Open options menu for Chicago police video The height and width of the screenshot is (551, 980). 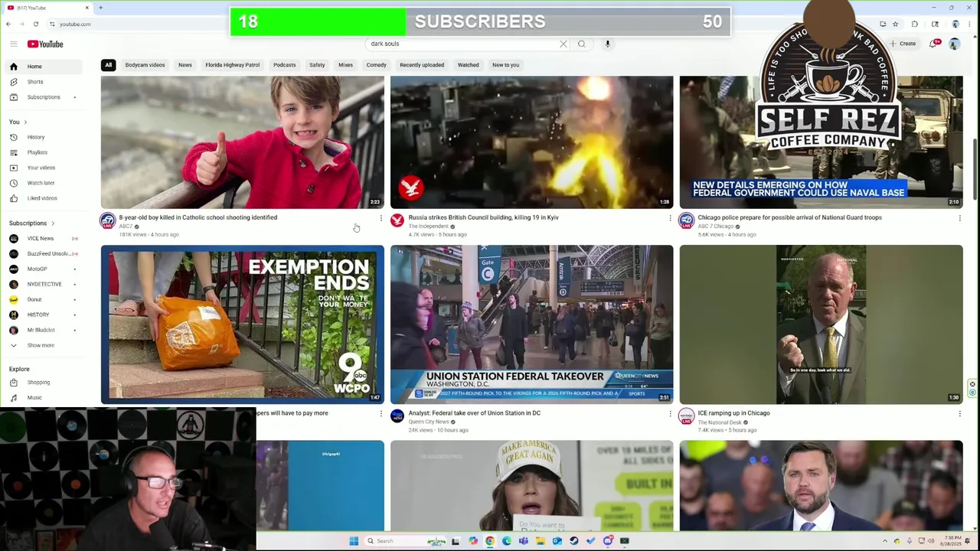(x=959, y=218)
